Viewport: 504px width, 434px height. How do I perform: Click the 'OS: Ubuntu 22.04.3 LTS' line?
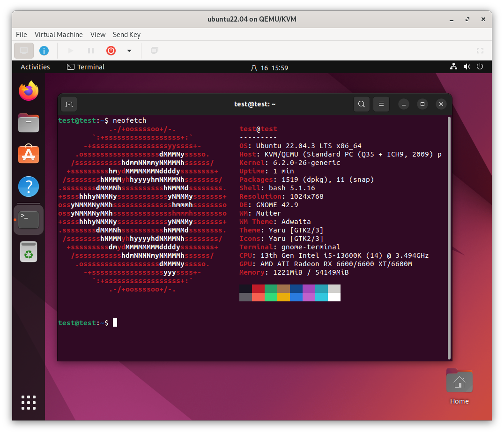pos(300,146)
